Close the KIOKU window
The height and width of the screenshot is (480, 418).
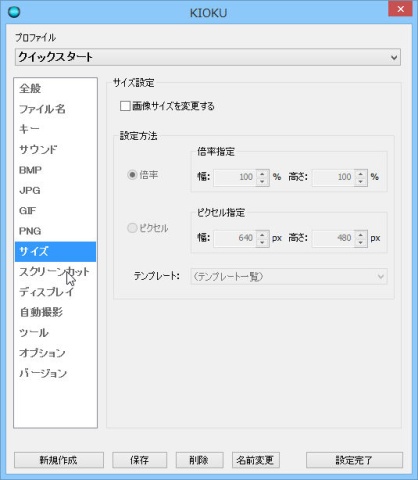(400, 9)
